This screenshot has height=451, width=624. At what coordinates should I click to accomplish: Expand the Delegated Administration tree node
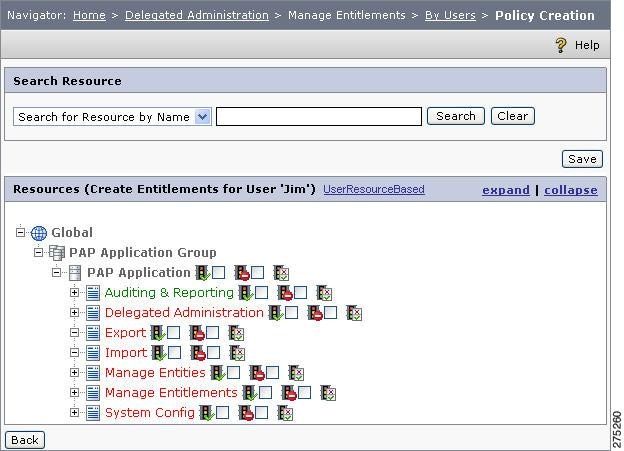[74, 312]
